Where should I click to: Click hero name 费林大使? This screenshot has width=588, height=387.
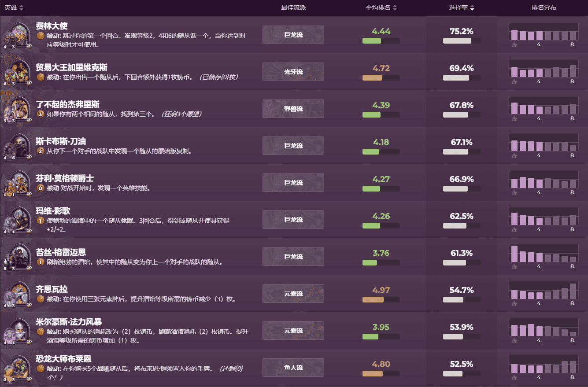(x=52, y=26)
